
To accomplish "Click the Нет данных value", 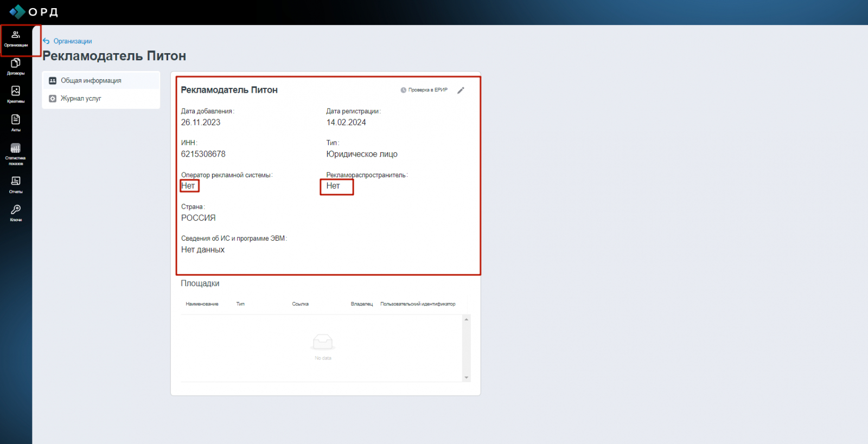I will click(203, 250).
